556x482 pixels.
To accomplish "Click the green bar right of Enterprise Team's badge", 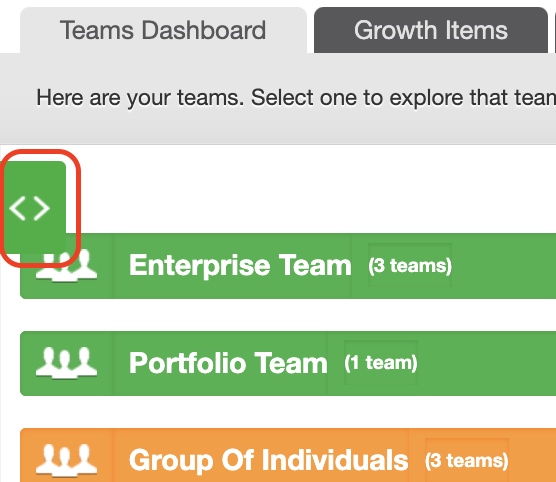I will [x=504, y=266].
